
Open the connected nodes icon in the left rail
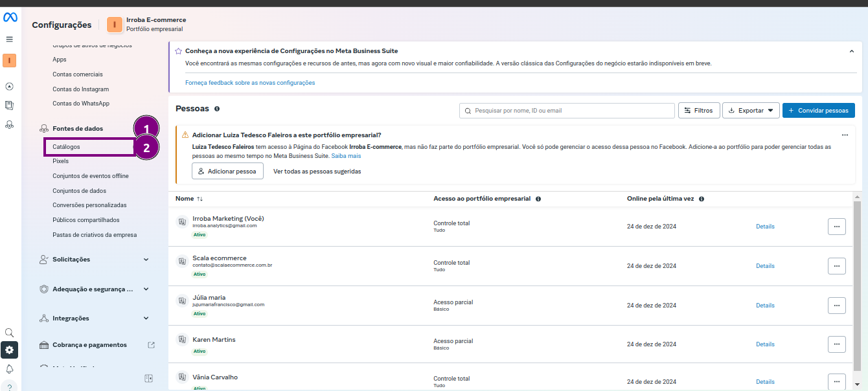[x=10, y=124]
